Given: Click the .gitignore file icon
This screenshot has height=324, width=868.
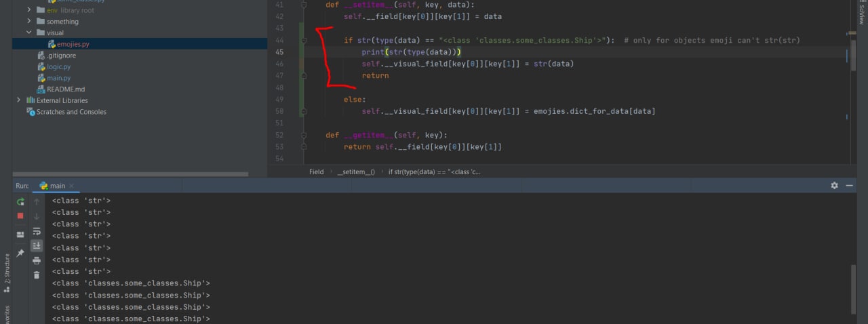Looking at the screenshot, I should tap(40, 56).
